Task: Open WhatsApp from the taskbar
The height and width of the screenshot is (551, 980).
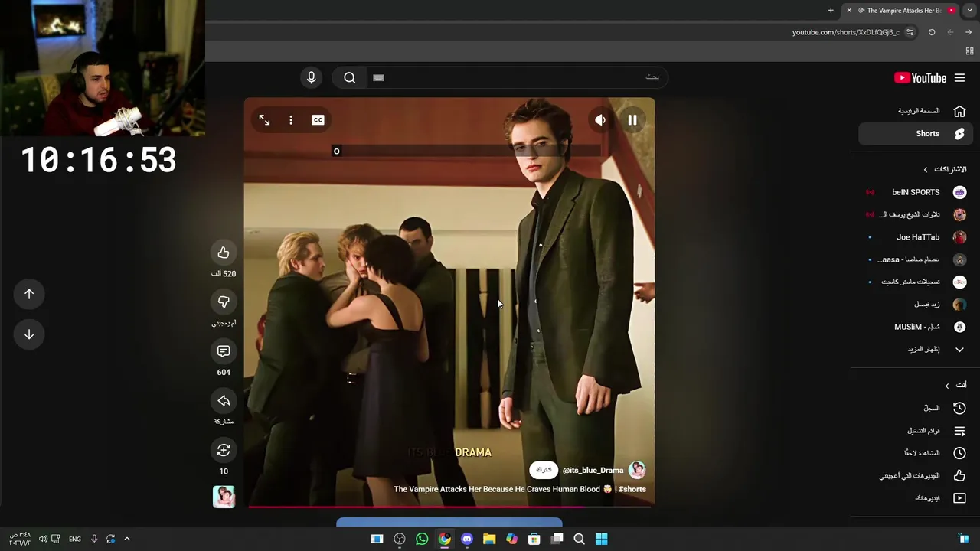Action: tap(422, 539)
